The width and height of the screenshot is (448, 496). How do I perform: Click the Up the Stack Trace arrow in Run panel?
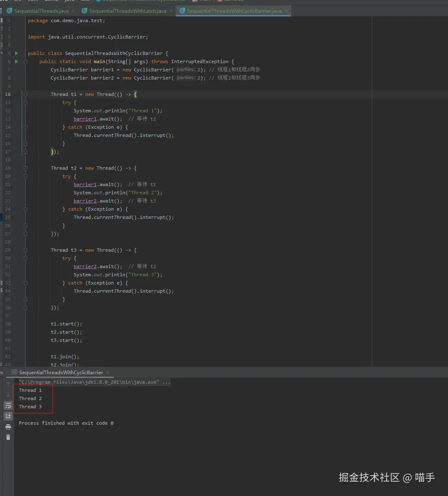[8, 384]
